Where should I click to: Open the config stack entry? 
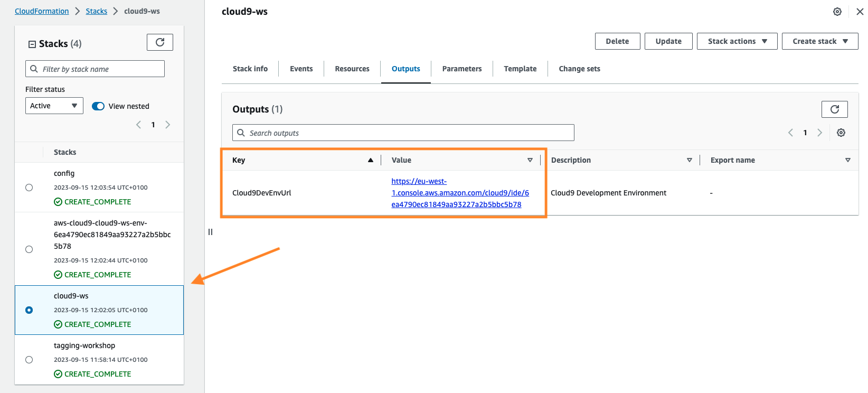pyautogui.click(x=64, y=173)
